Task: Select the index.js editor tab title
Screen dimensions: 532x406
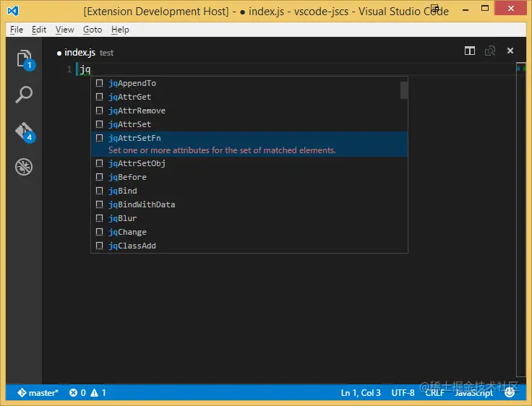Action: (x=80, y=53)
